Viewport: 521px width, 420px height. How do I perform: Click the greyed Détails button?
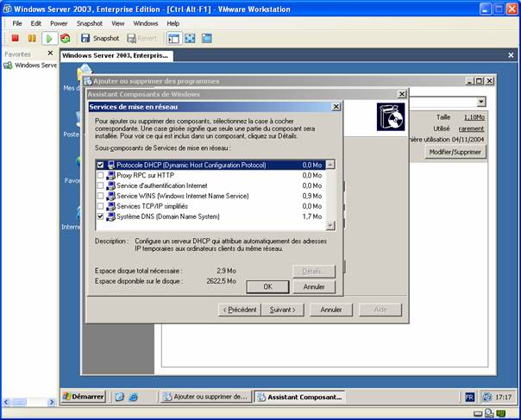coord(314,272)
